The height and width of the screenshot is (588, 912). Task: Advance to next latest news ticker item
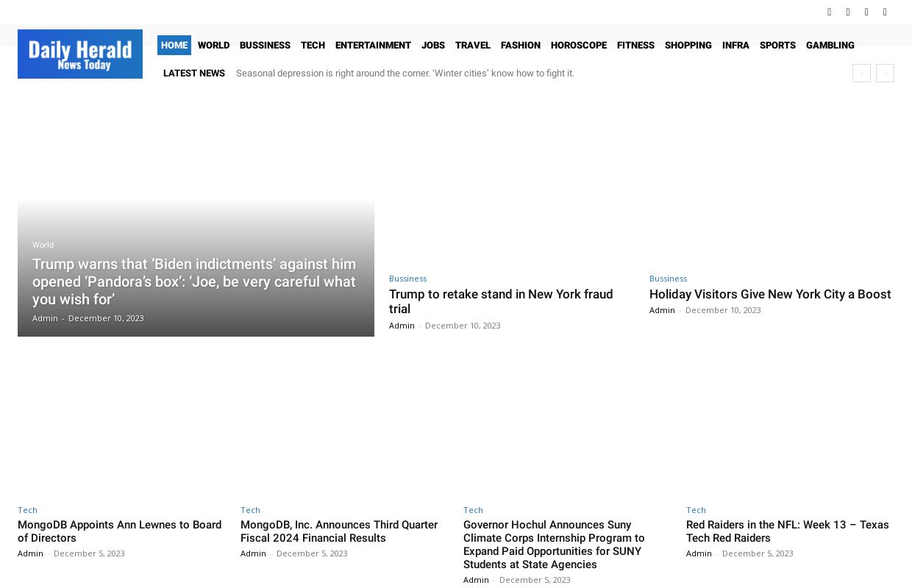[x=885, y=73]
